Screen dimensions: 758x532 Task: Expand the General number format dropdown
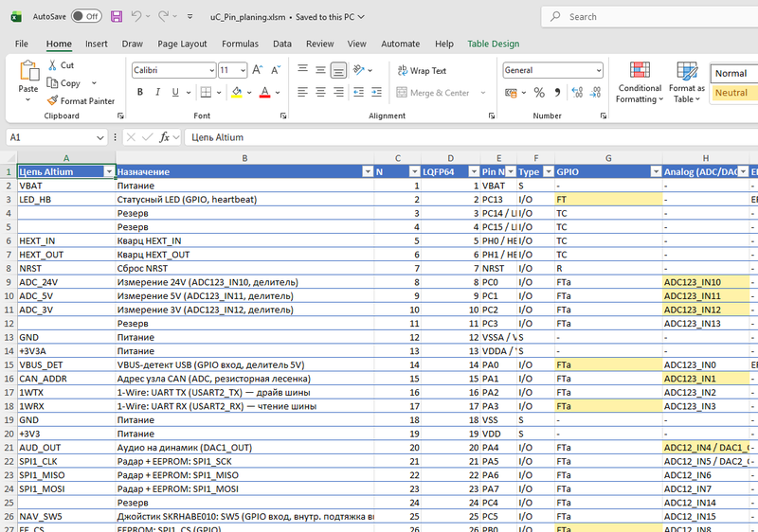click(x=599, y=70)
